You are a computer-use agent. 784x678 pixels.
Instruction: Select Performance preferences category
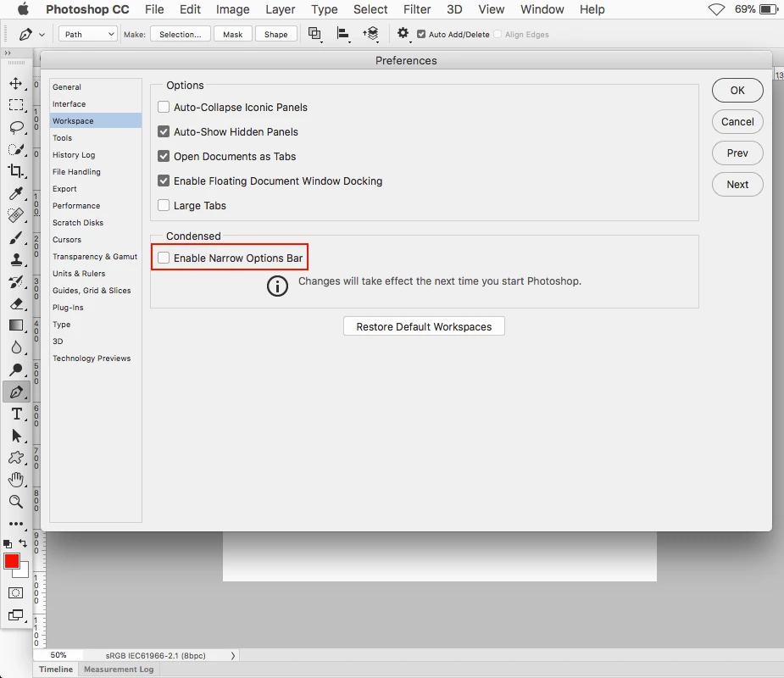pyautogui.click(x=76, y=205)
